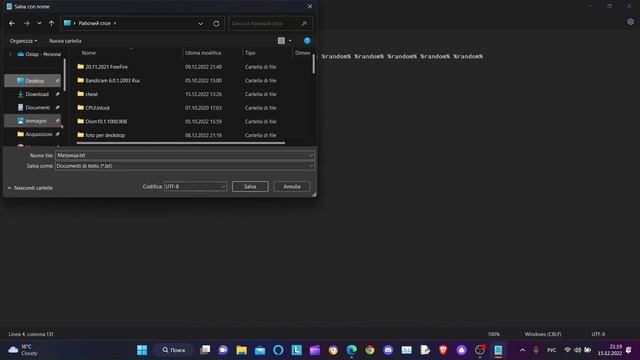Image resolution: width=640 pixels, height=360 pixels.
Task: Show hidden tray icons chevron
Action: pyautogui.click(x=522, y=350)
